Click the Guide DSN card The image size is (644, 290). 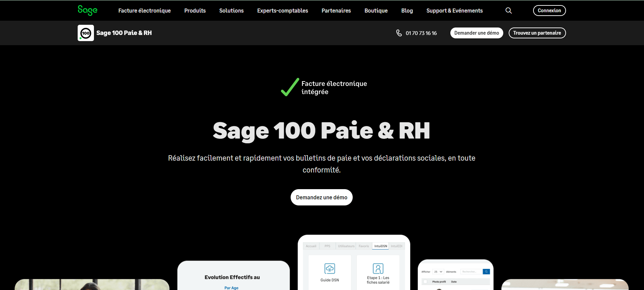click(330, 272)
